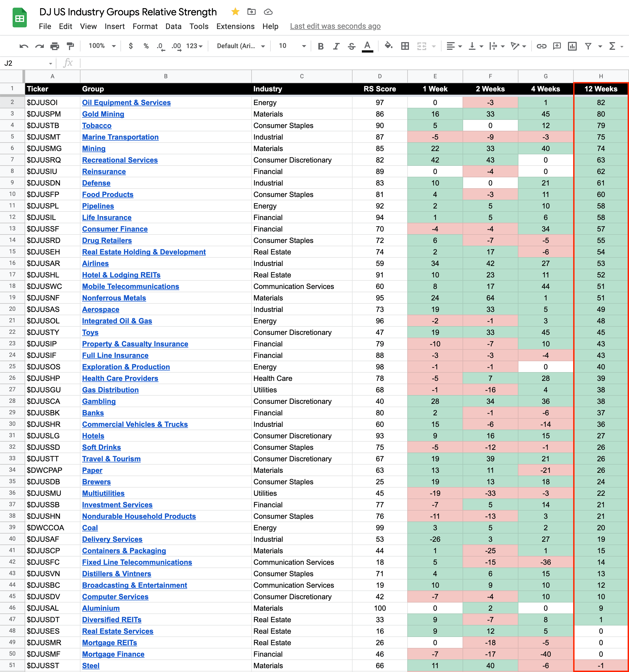Viewport: 629px width, 672px height.
Task: Click the undo arrow icon
Action: point(24,46)
